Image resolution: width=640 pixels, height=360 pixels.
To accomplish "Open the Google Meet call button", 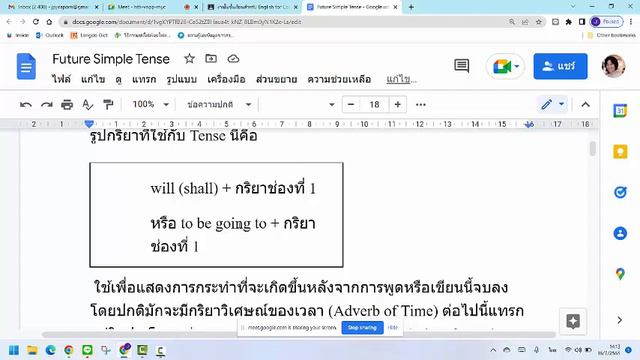I will pyautogui.click(x=505, y=66).
